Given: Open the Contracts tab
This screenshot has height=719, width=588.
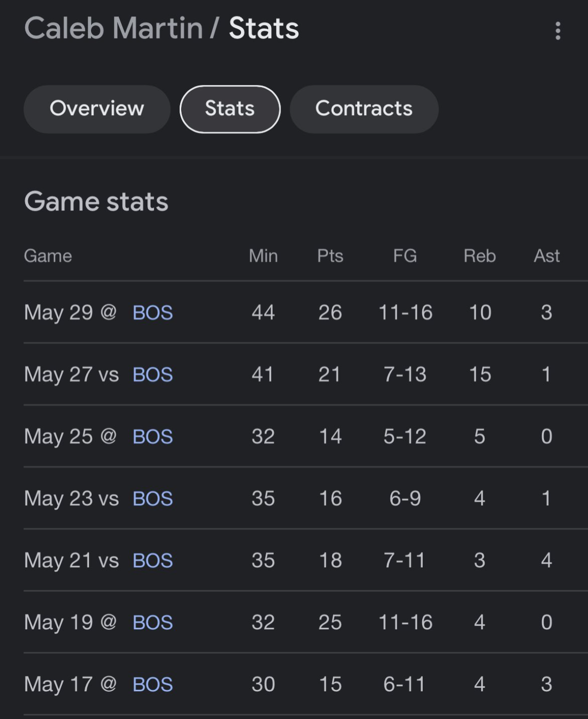Looking at the screenshot, I should click(364, 109).
